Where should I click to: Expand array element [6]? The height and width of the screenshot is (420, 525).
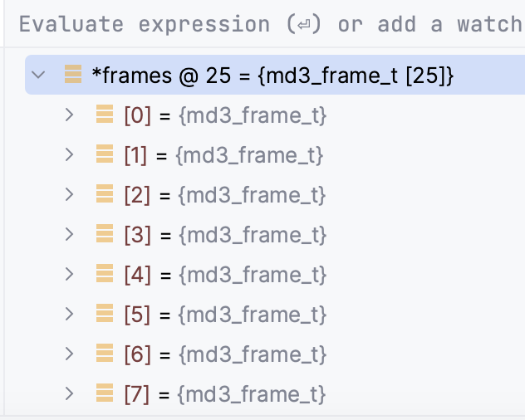click(69, 354)
